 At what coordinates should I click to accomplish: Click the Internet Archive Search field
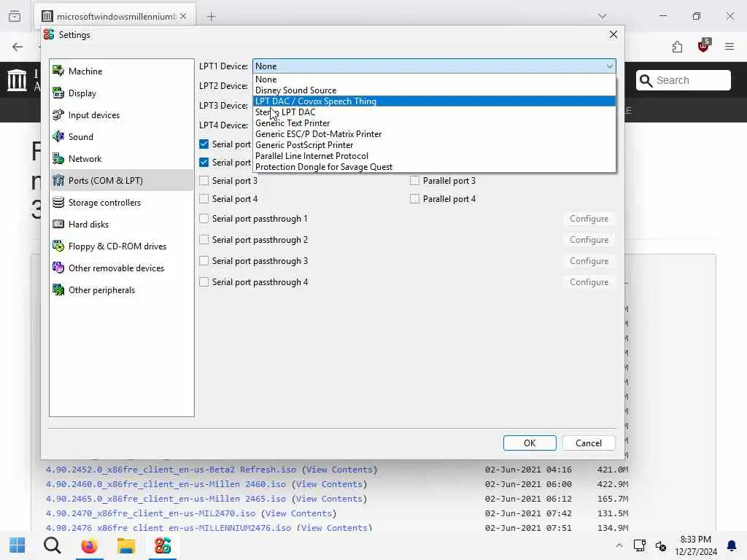(x=683, y=80)
